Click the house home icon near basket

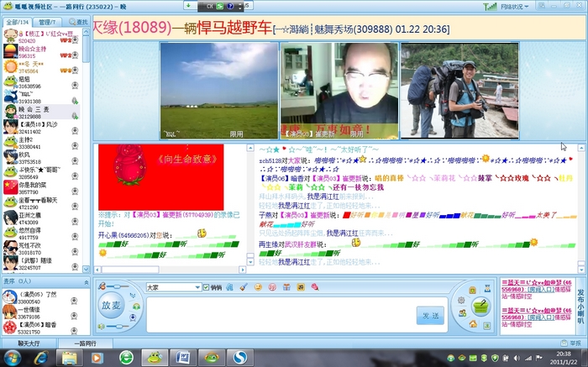pos(473,323)
